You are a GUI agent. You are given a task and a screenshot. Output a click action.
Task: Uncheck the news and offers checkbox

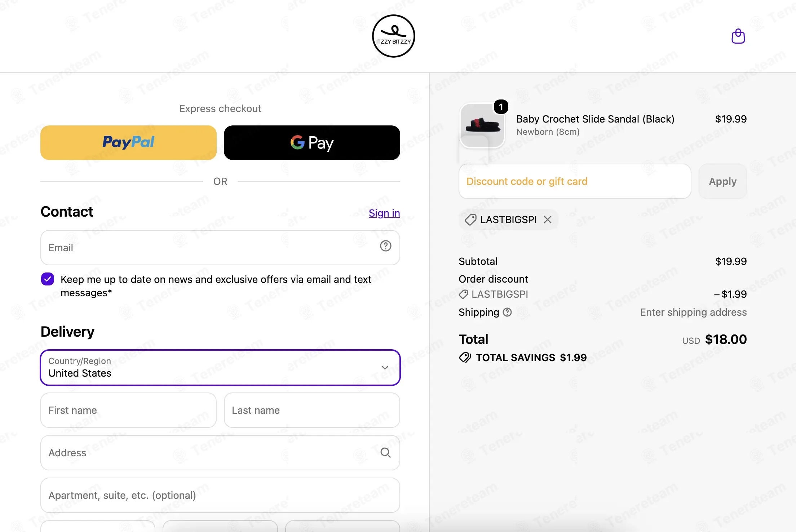[48, 279]
